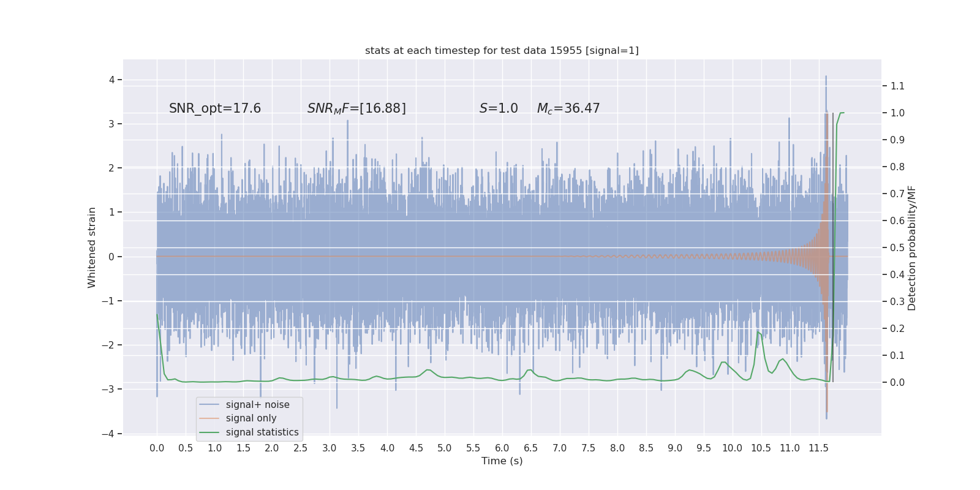The image size is (980, 490).
Task: Select the 'signal statistics' legend label
Action: [262, 432]
